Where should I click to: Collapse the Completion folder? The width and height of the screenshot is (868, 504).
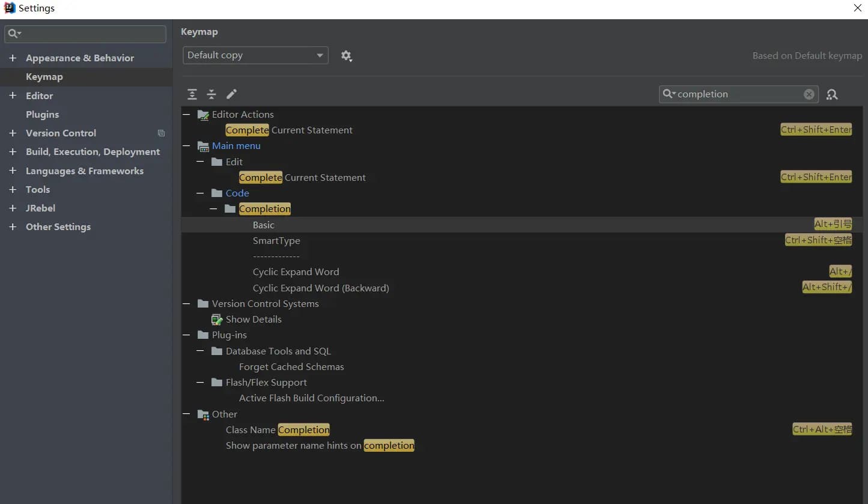pyautogui.click(x=213, y=208)
